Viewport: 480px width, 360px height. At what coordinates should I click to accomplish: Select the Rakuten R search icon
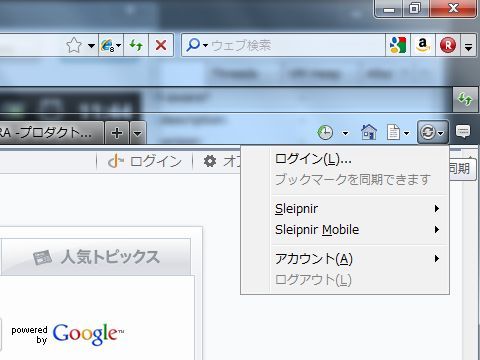pos(448,45)
